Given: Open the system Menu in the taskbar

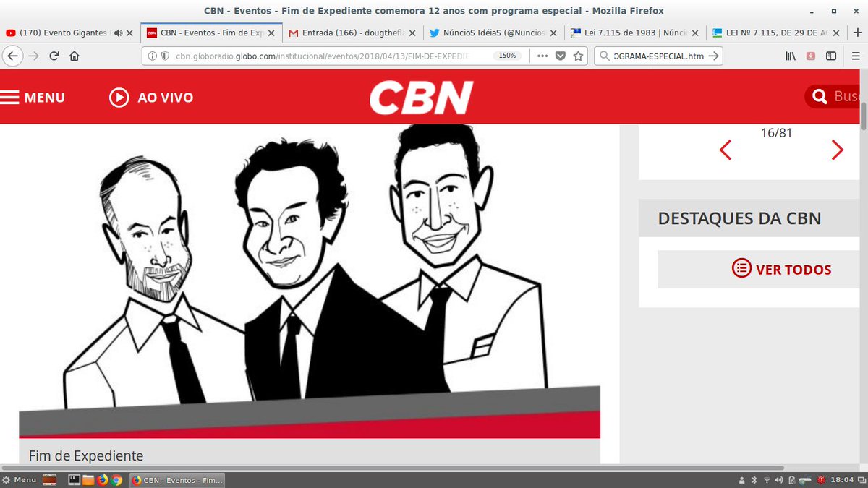Looking at the screenshot, I should [x=19, y=480].
